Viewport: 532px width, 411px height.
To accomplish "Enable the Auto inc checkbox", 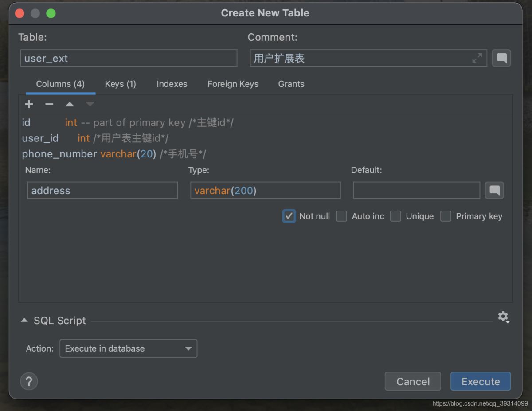I will tap(341, 216).
